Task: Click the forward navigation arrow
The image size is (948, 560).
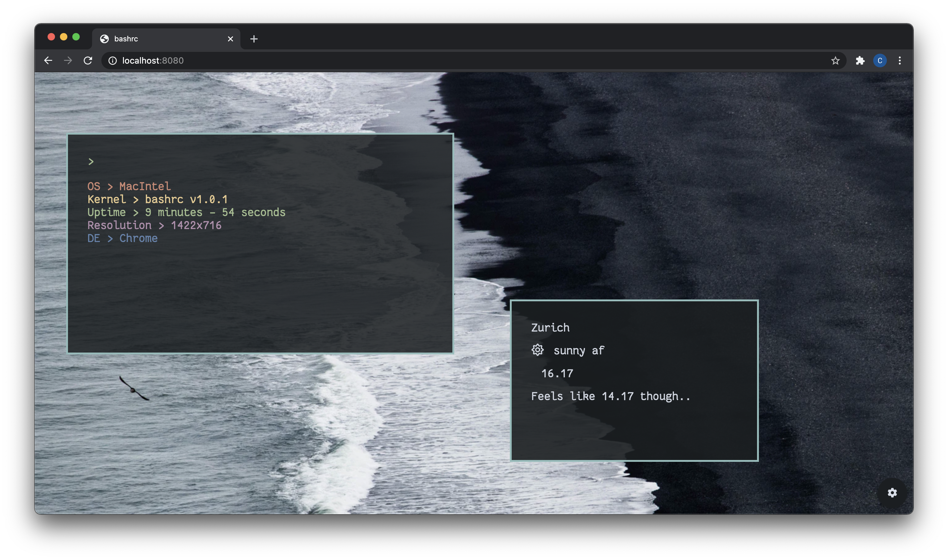Action: coord(68,61)
